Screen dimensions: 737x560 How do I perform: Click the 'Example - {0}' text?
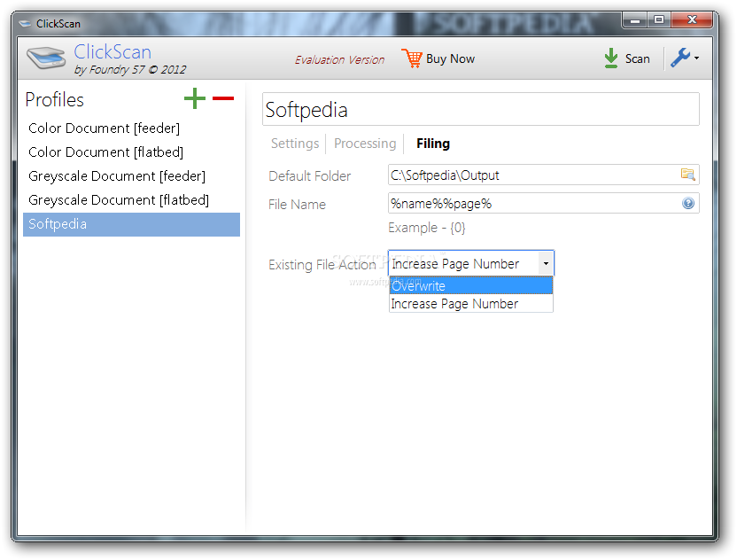point(426,228)
